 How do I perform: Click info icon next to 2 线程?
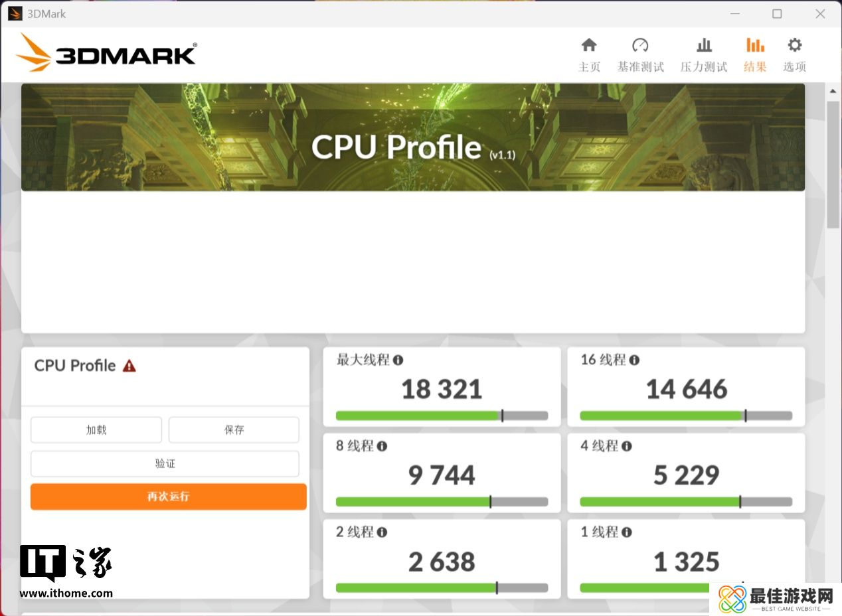(382, 532)
